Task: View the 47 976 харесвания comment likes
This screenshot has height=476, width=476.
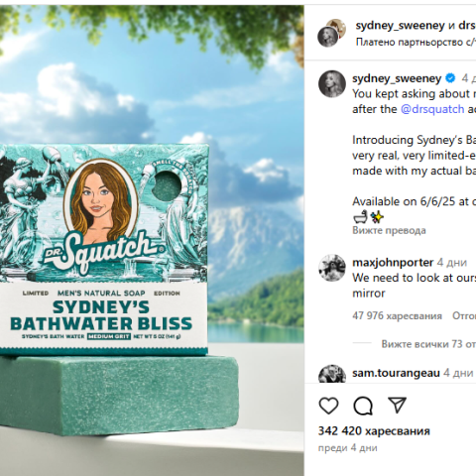Action: (397, 315)
